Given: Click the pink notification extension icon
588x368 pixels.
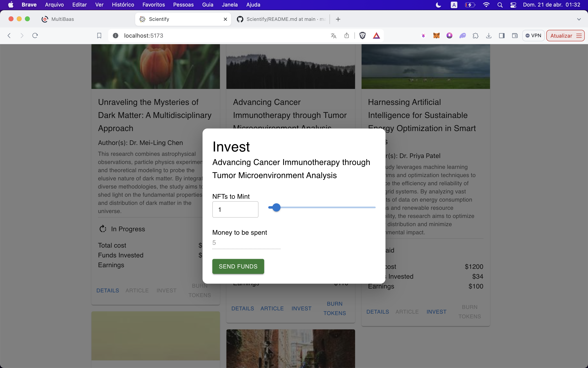Looking at the screenshot, I should (423, 36).
